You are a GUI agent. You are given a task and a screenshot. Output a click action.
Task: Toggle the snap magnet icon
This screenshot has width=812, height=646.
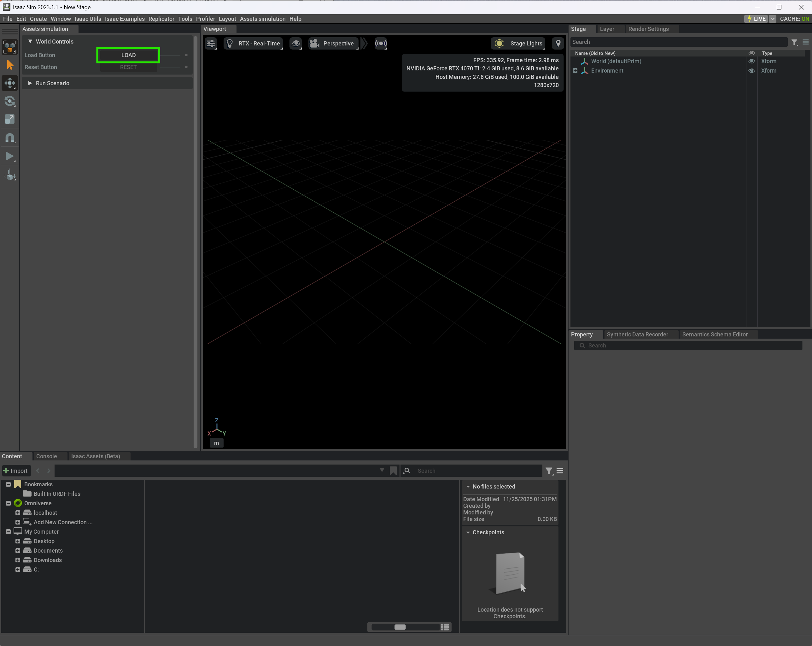(x=10, y=138)
